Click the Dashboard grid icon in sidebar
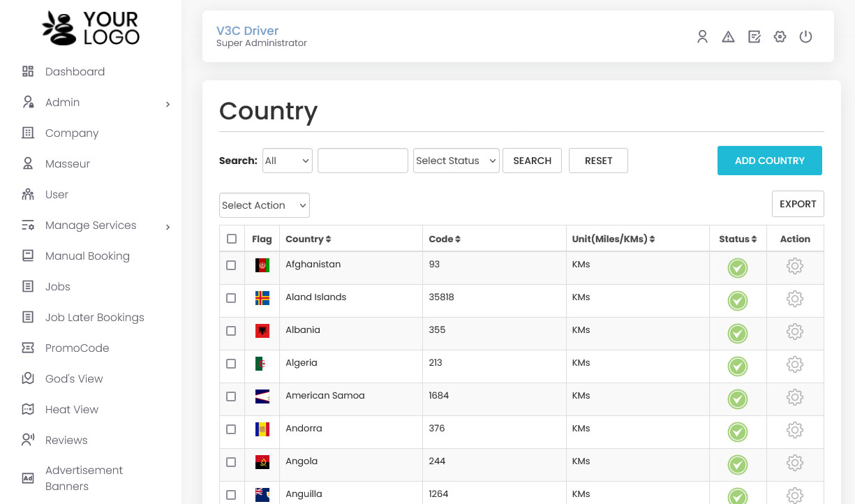855x504 pixels. tap(28, 71)
